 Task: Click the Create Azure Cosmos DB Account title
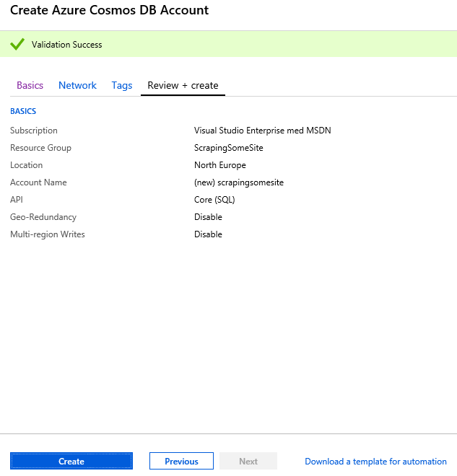point(110,10)
